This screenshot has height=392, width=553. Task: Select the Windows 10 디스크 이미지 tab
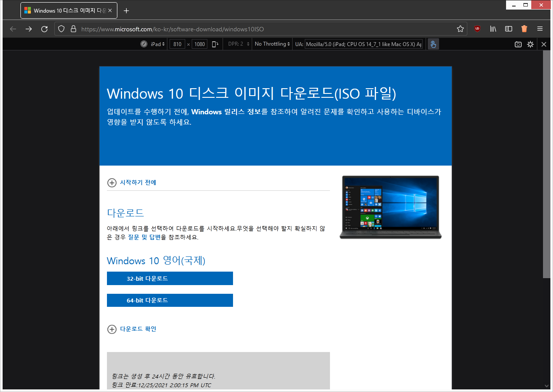coord(69,10)
